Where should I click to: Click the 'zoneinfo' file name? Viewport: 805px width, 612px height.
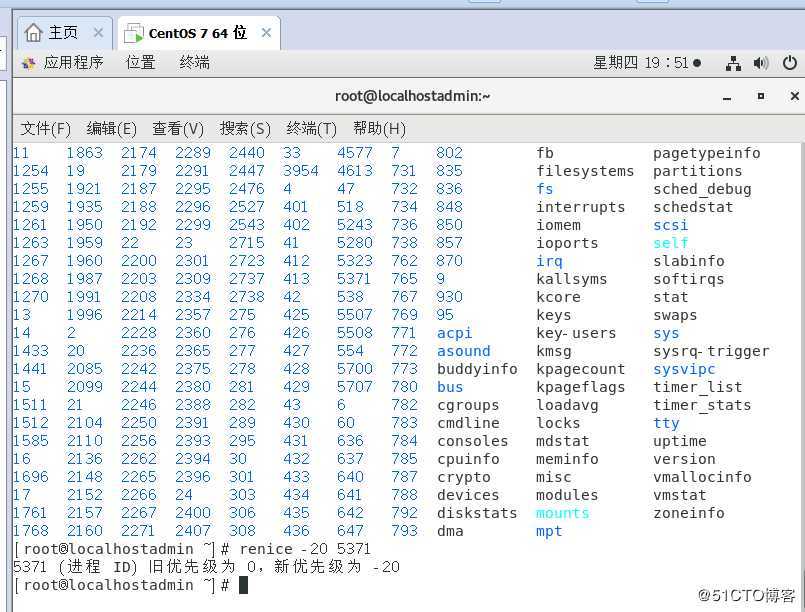[x=688, y=513]
